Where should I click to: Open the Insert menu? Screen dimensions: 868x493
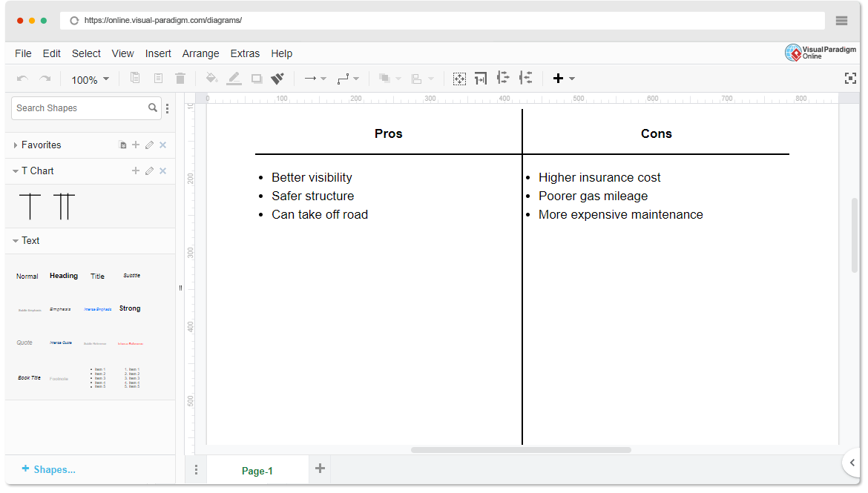click(158, 53)
